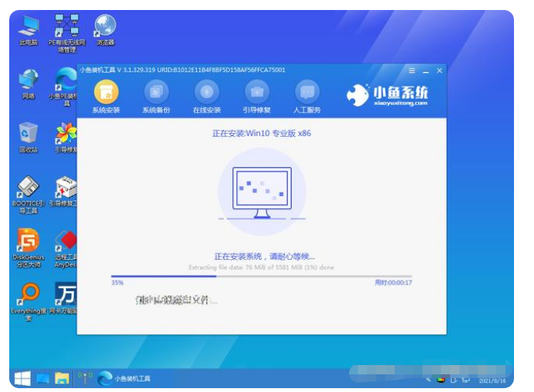Viewport: 534px width, 392px height.
Task: Open File Explorer from taskbar
Action: [62, 378]
